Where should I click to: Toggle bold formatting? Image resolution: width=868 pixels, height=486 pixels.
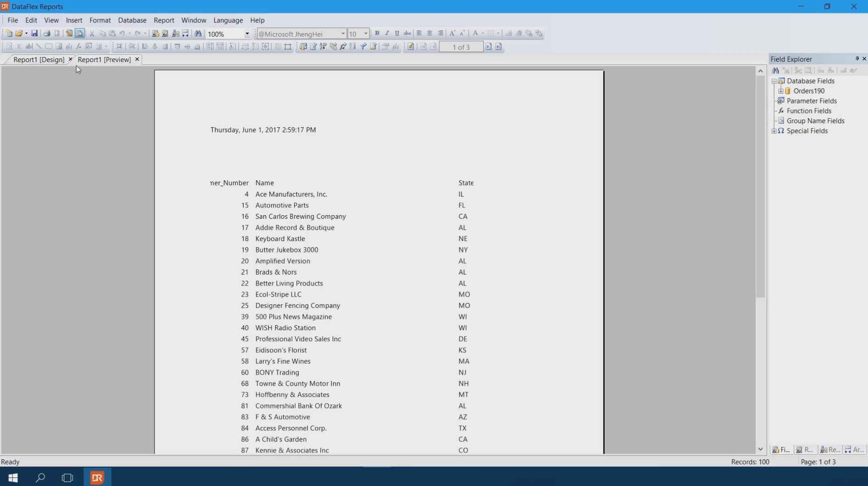(x=377, y=34)
